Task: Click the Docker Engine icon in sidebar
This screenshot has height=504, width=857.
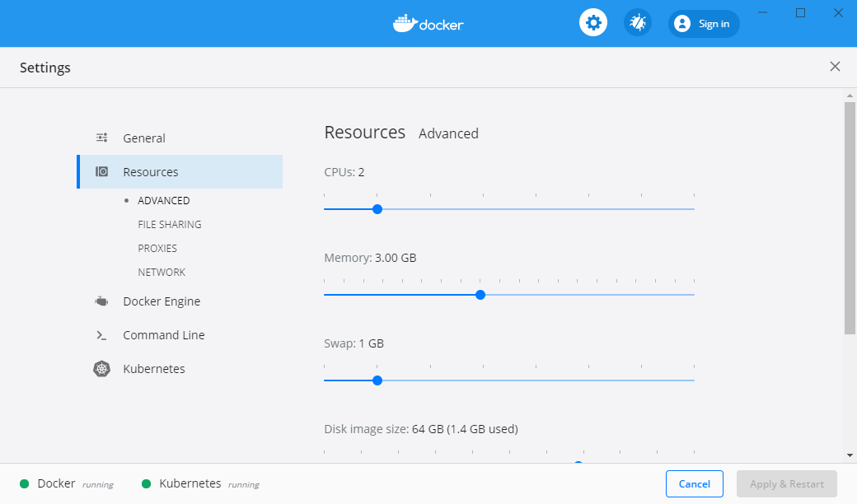Action: [x=102, y=301]
